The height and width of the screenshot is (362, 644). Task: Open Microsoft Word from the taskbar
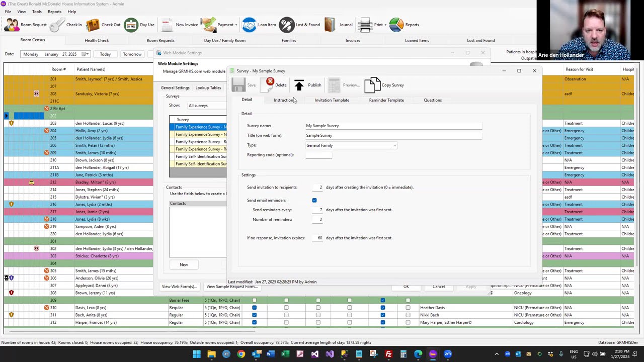[270, 354]
